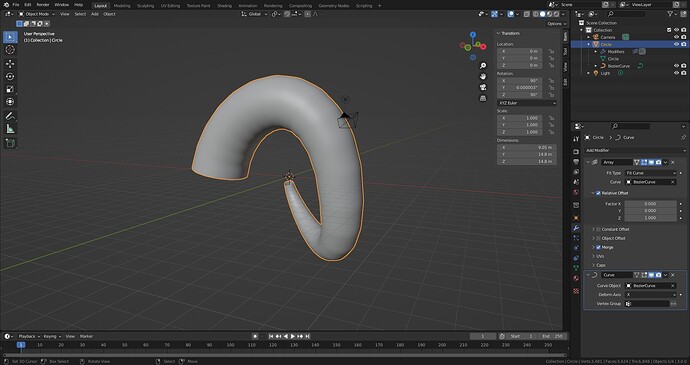Click the viewport pan hand icon
690x365 pixels.
483,76
